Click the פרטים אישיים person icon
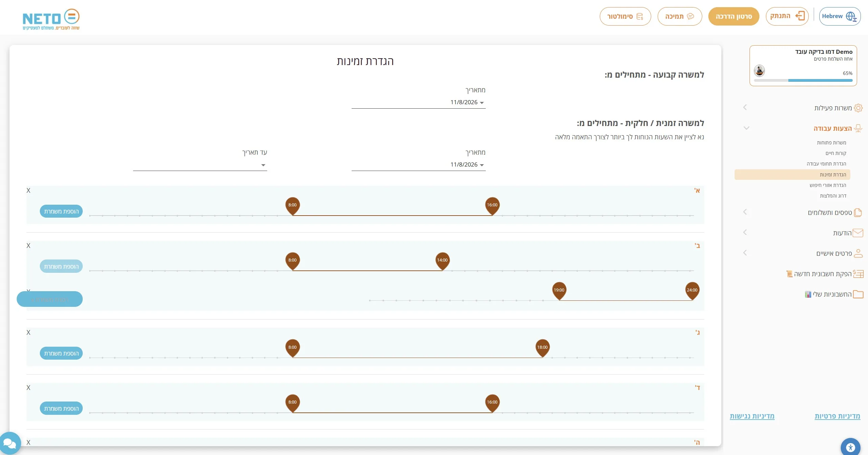 pyautogui.click(x=858, y=253)
